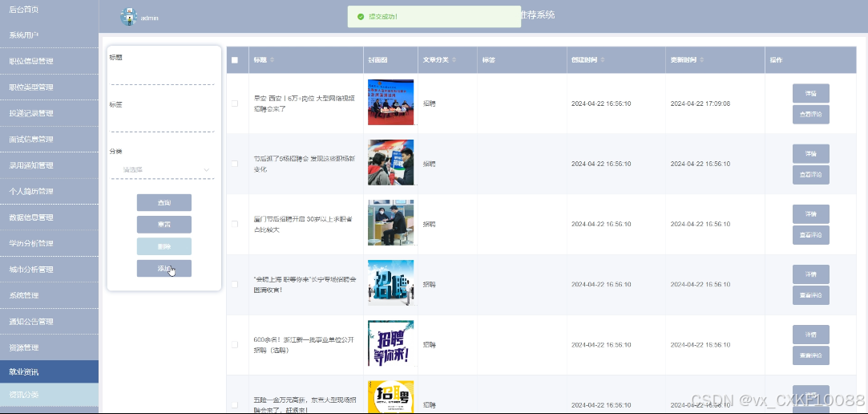Expand the 分类 请选择 dropdown
This screenshot has height=414, width=868.
[162, 169]
